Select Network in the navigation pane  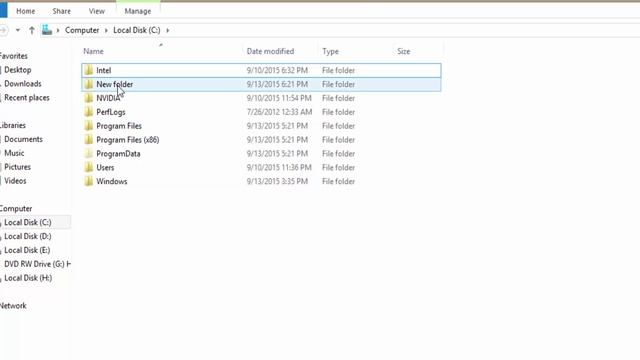coord(13,306)
